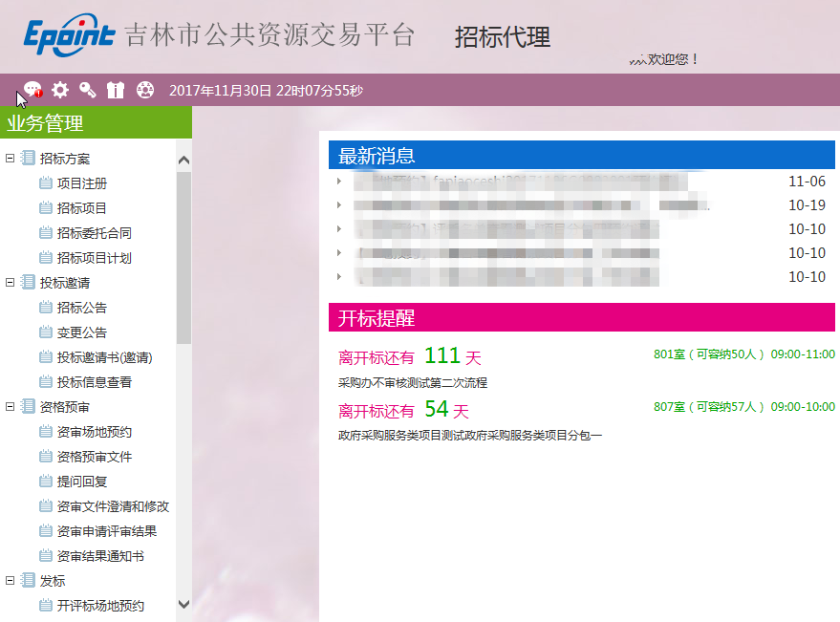Select 招标委托合同 tree item
Image resolution: width=840 pixels, height=622 pixels.
pos(94,233)
